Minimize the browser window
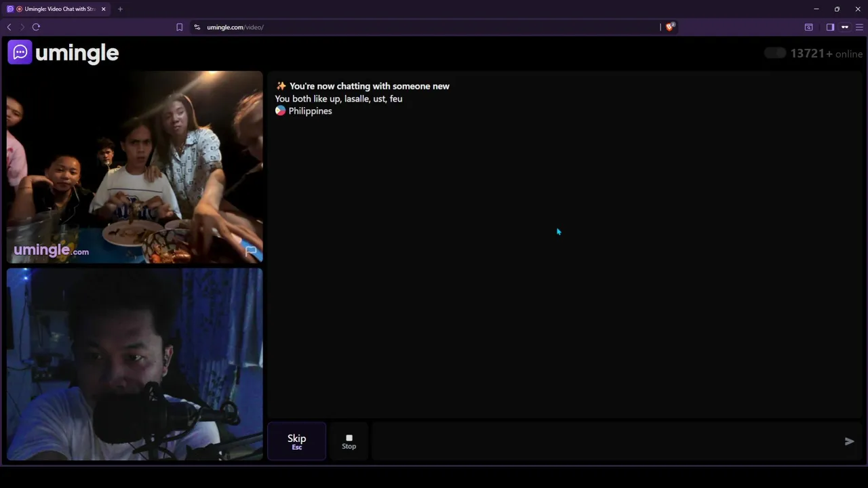868x488 pixels. pos(816,9)
